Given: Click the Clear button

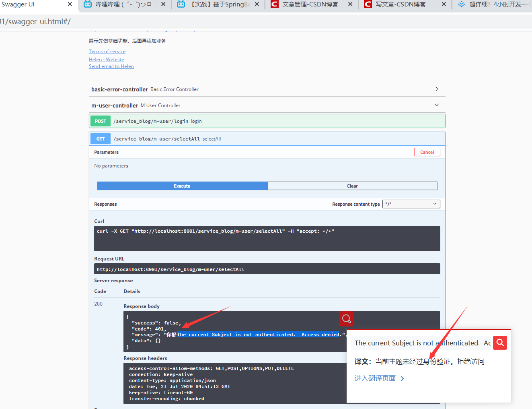Looking at the screenshot, I should [353, 186].
